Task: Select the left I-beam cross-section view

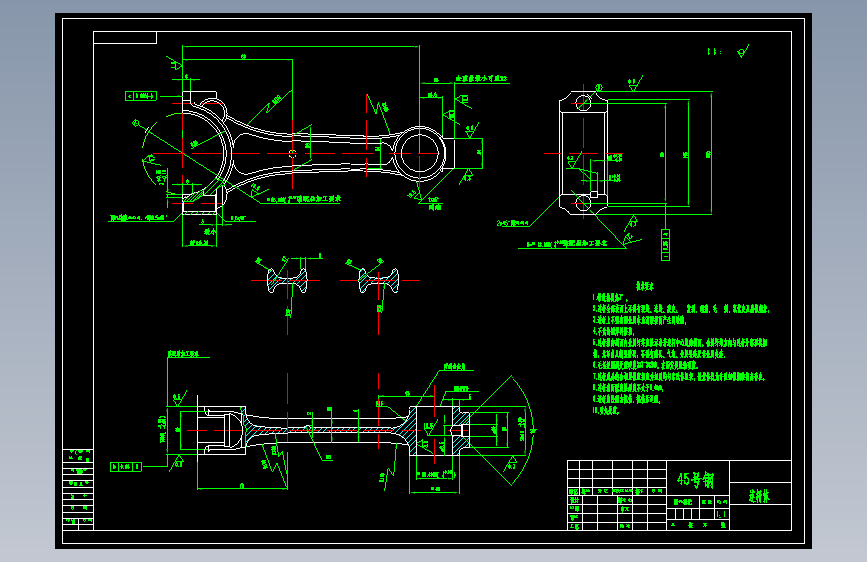Action: click(288, 280)
